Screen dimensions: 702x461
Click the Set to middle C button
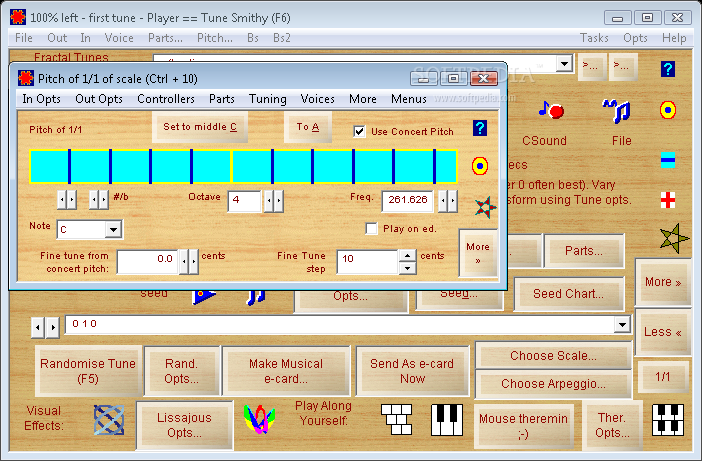[x=200, y=127]
